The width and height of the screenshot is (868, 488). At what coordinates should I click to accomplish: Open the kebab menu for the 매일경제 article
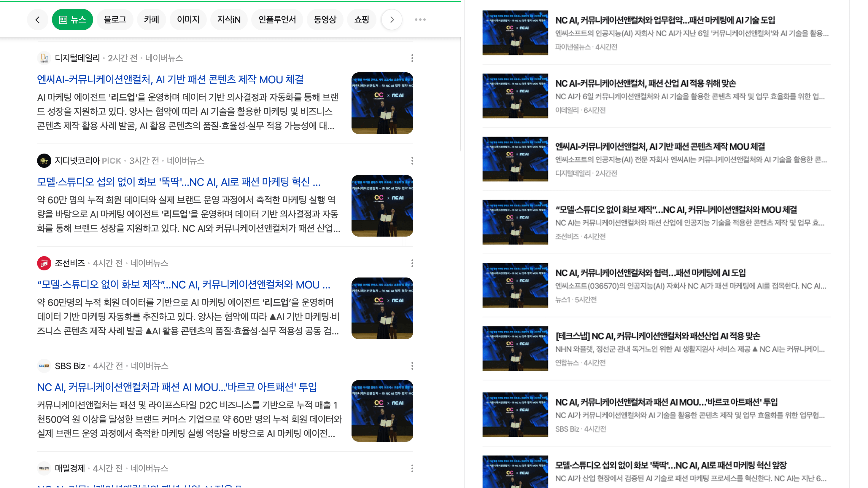point(412,468)
